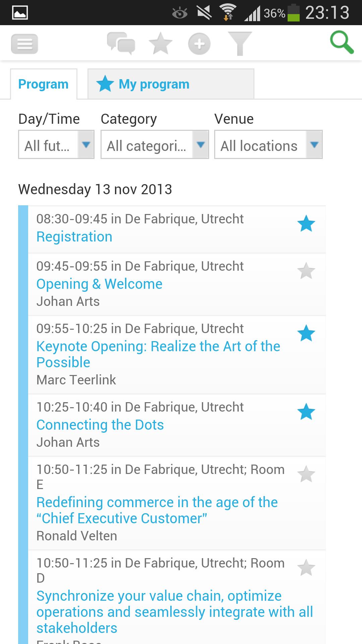362x644 pixels.
Task: Unstar the Connecting the Dots session
Action: [x=306, y=412]
